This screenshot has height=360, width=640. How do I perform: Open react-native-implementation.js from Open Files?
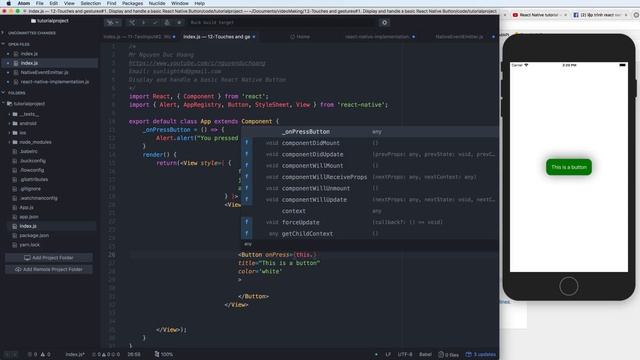(55, 82)
